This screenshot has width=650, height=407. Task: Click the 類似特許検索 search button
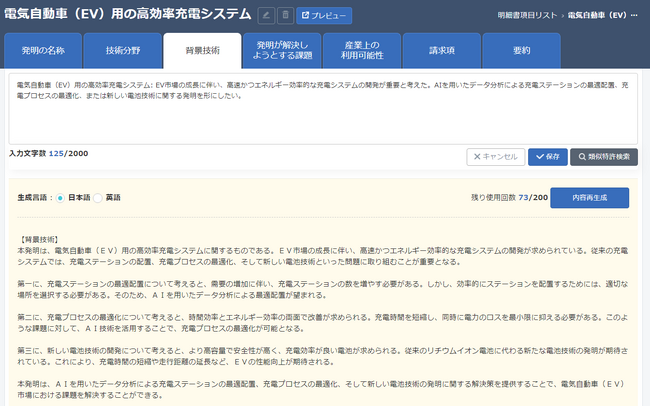pyautogui.click(x=603, y=156)
